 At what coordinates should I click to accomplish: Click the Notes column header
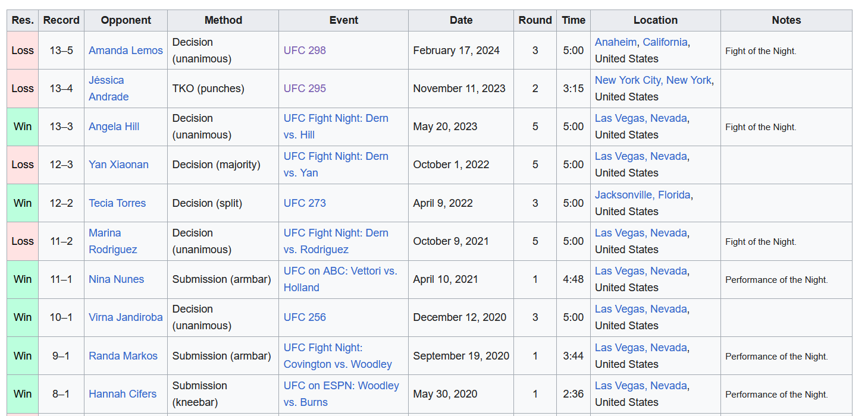click(786, 20)
